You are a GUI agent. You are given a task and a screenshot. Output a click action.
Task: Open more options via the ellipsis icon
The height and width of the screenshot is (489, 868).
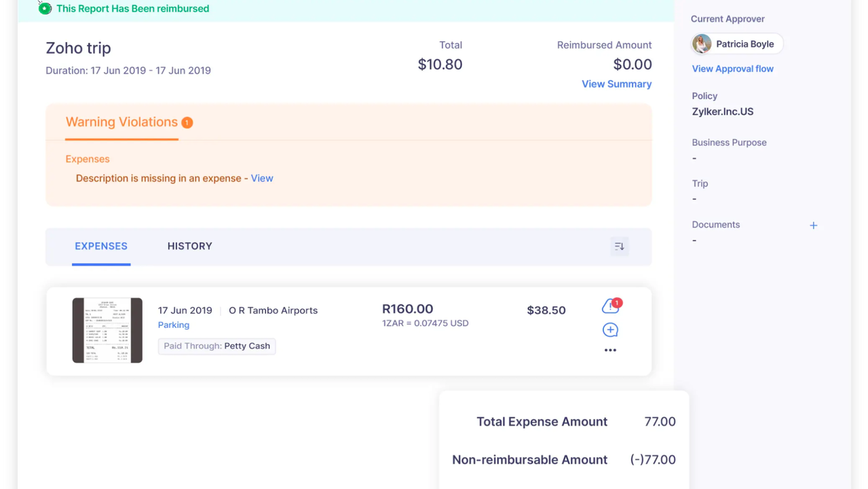(609, 350)
